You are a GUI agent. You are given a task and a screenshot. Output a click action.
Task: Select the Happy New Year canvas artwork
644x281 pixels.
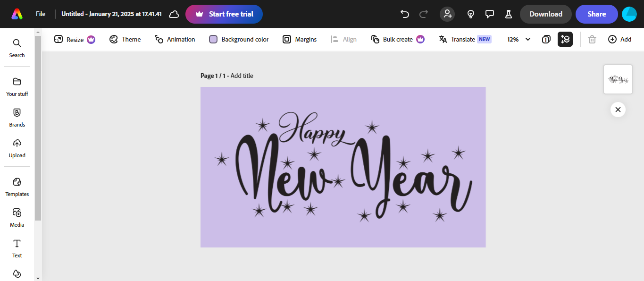point(343,167)
